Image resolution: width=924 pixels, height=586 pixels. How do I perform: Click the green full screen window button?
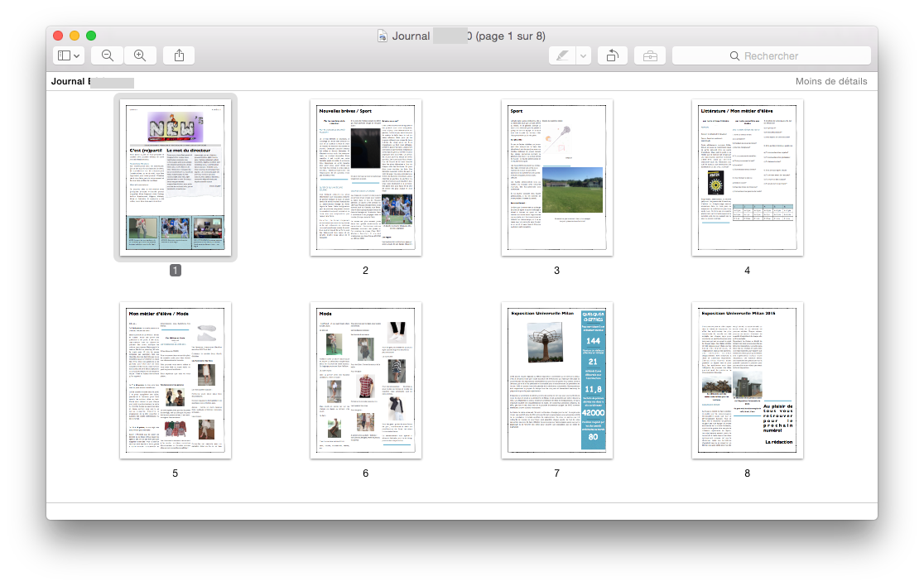(91, 36)
